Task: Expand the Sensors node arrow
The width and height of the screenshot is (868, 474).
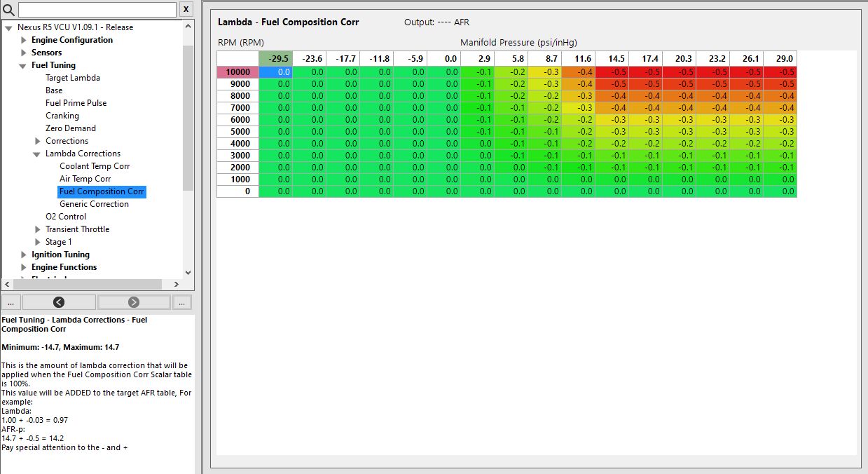Action: (x=23, y=53)
